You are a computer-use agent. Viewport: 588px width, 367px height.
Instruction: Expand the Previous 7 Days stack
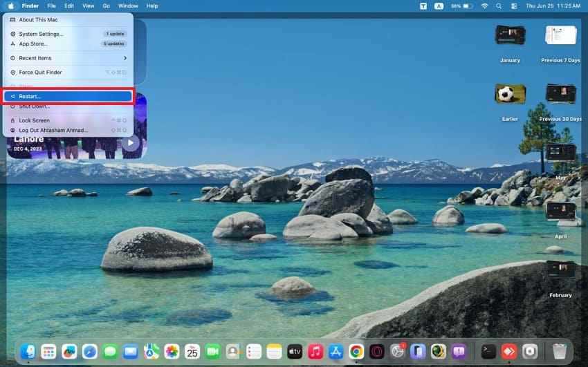click(560, 35)
